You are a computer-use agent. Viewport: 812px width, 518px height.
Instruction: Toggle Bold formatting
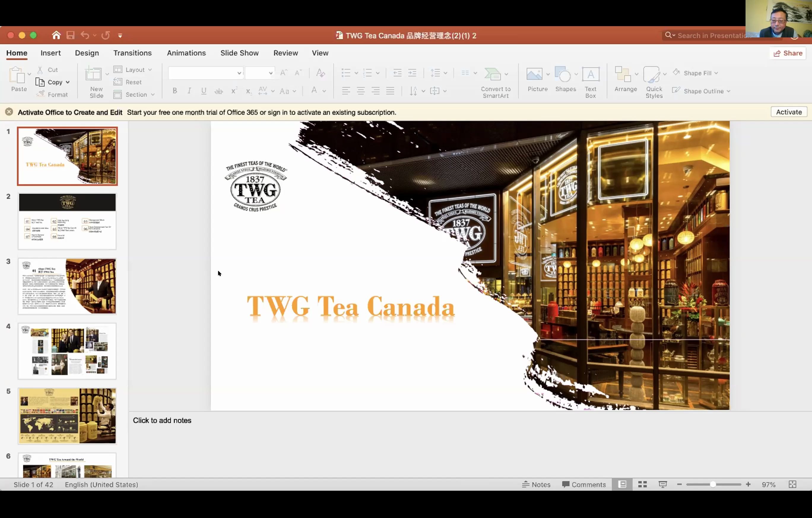click(175, 91)
